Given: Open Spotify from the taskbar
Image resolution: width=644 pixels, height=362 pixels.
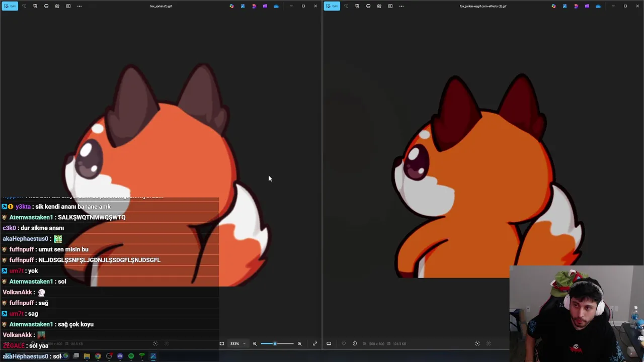Looking at the screenshot, I should pos(131,356).
